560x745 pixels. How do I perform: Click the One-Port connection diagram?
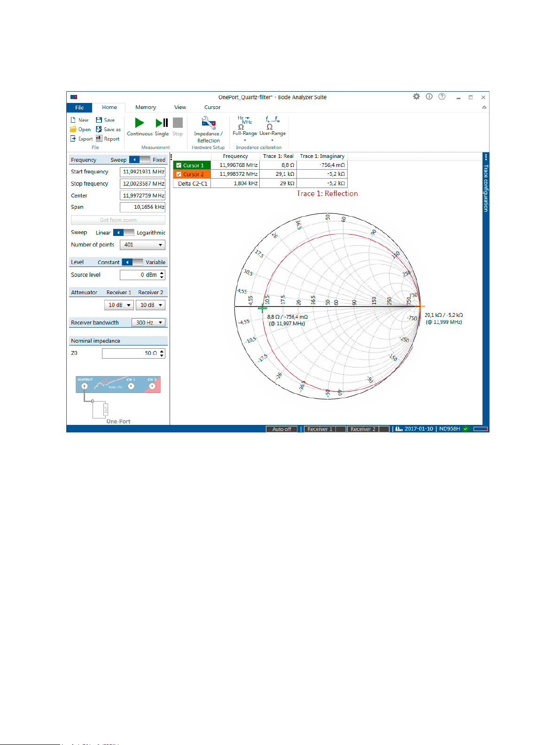(118, 400)
